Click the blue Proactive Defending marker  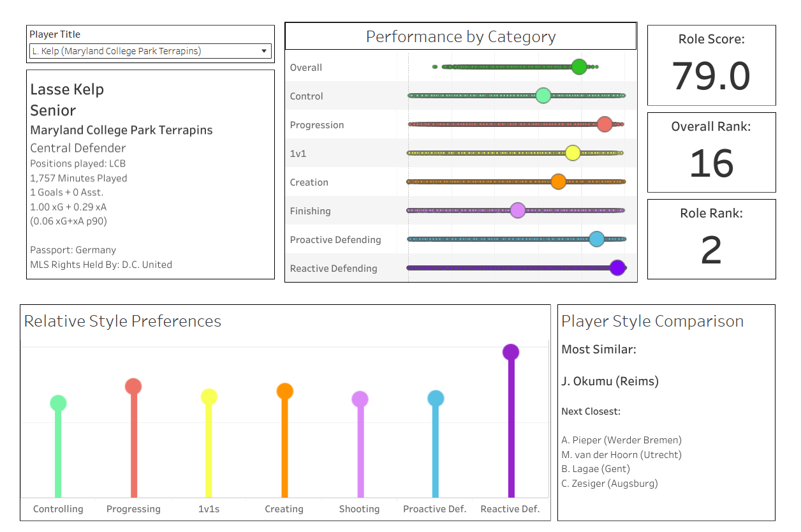596,239
